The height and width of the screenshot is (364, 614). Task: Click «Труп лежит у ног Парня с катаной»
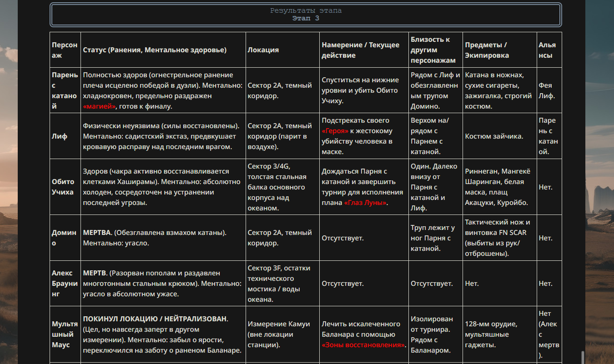tap(436, 238)
